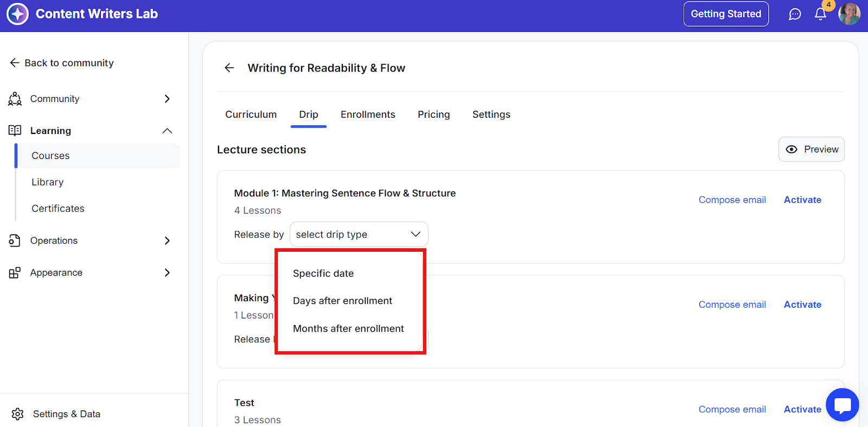Click the Test section title

pyautogui.click(x=244, y=403)
